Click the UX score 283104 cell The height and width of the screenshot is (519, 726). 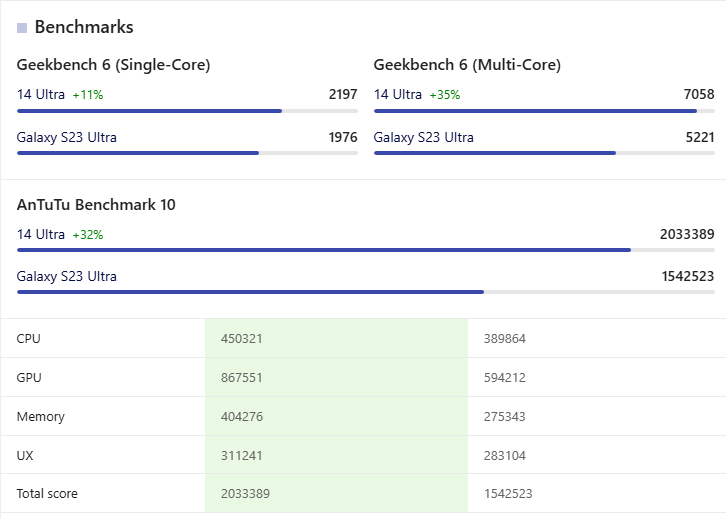coord(505,455)
